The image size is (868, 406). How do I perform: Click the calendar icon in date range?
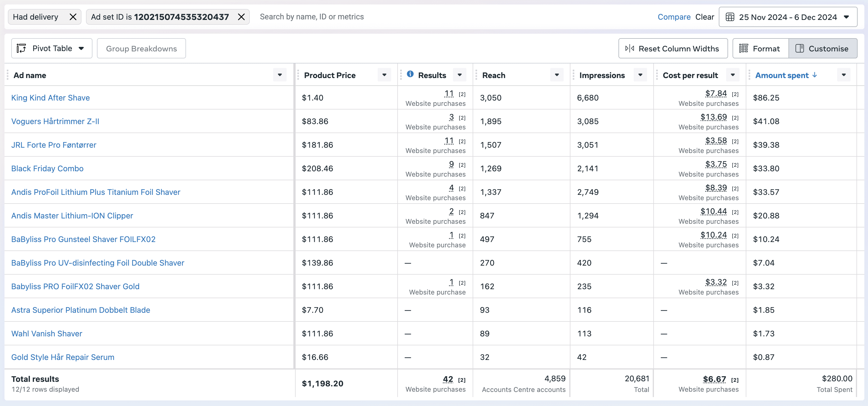point(730,17)
